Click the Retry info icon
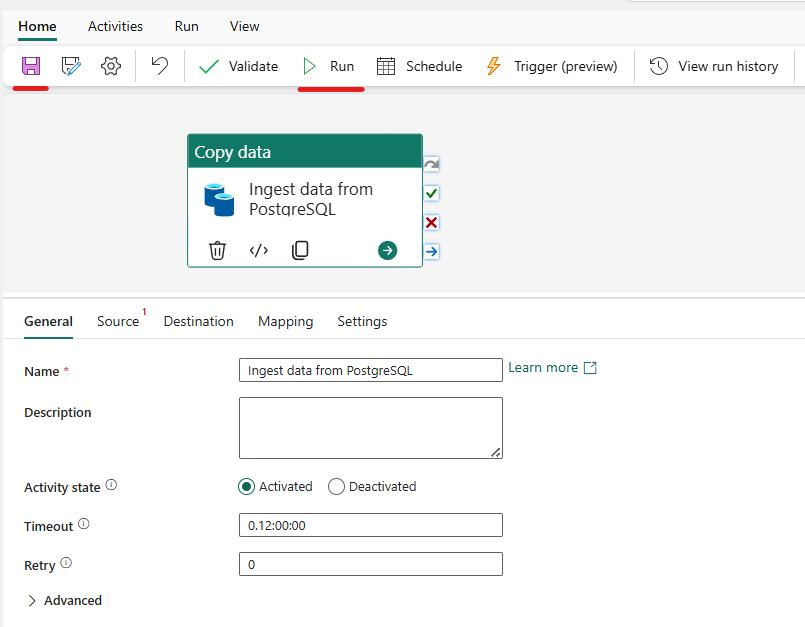Viewport: 805px width, 627px height. tap(66, 563)
